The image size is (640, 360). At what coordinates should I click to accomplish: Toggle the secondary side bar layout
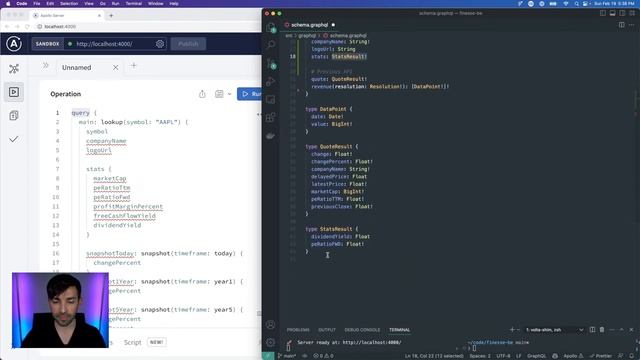(622, 13)
